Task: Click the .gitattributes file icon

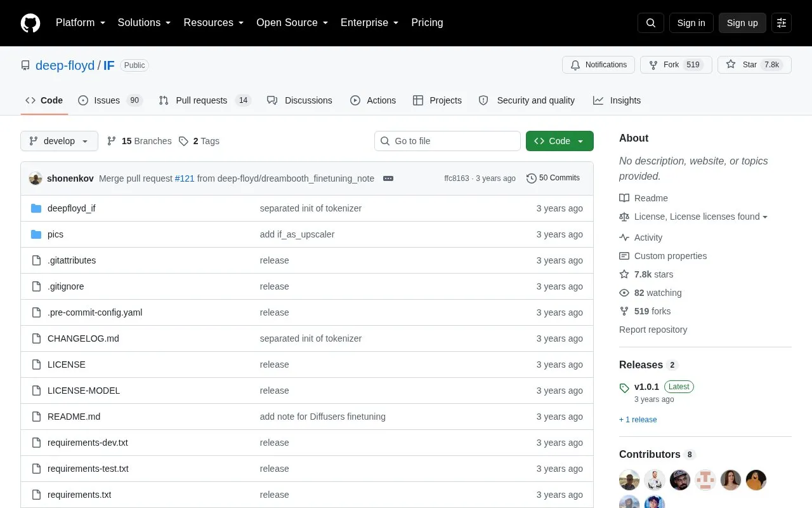Action: [x=36, y=260]
